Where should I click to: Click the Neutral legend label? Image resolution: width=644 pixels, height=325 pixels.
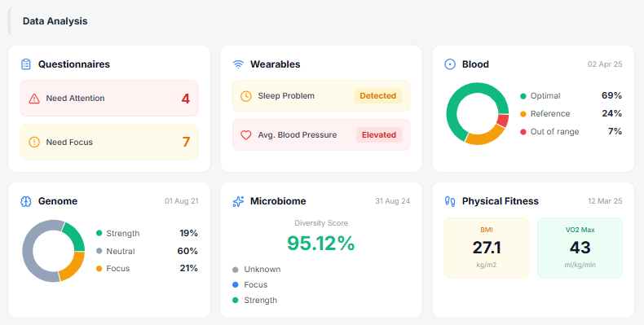click(121, 251)
